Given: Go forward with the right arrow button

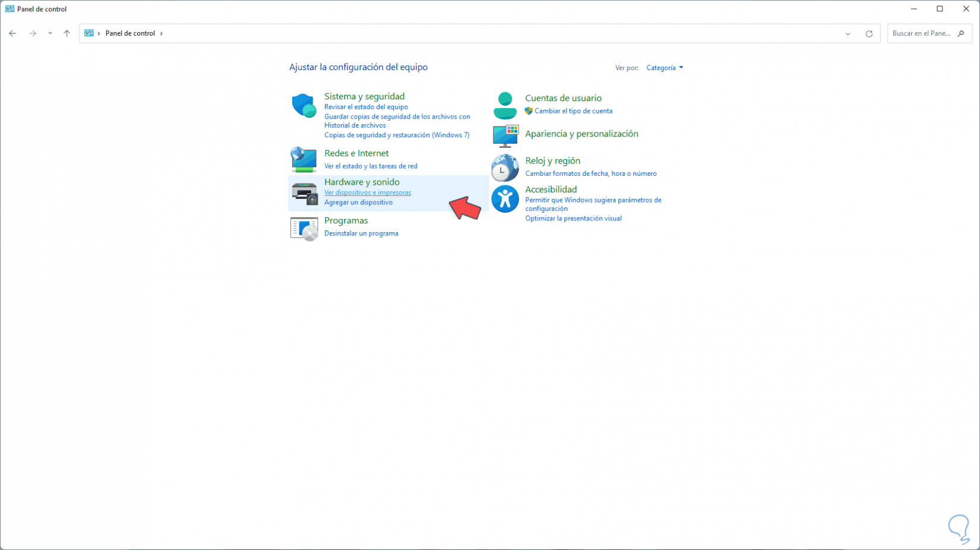Looking at the screenshot, I should coord(33,33).
